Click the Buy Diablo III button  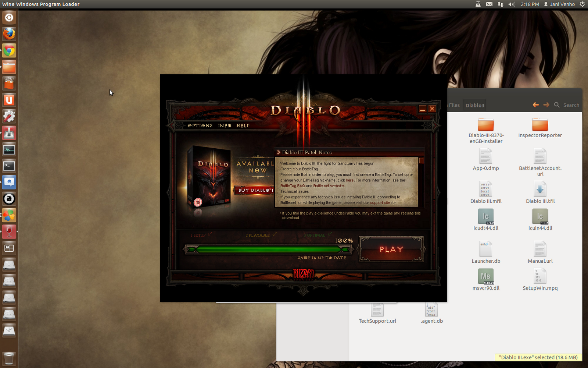coord(255,190)
